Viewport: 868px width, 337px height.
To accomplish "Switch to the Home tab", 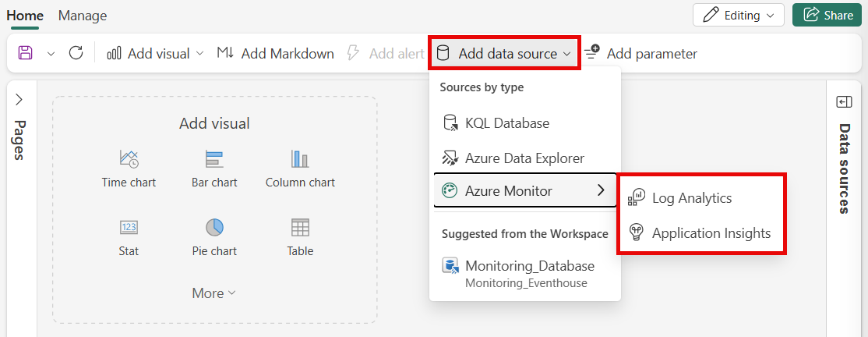I will (x=25, y=16).
